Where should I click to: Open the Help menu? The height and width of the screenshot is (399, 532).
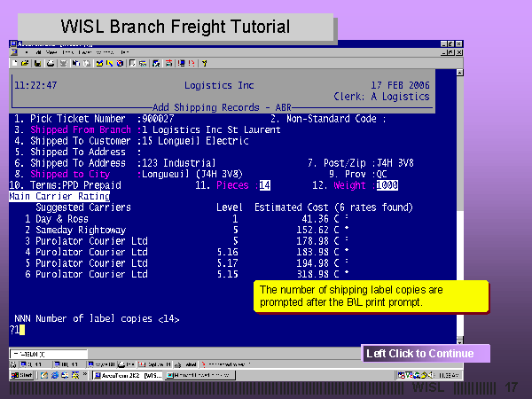pyautogui.click(x=124, y=52)
